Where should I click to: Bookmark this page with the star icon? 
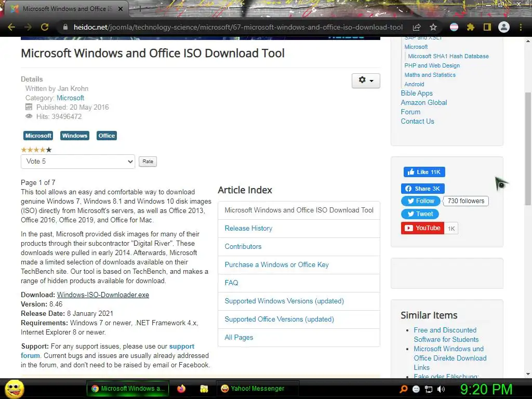(x=433, y=27)
